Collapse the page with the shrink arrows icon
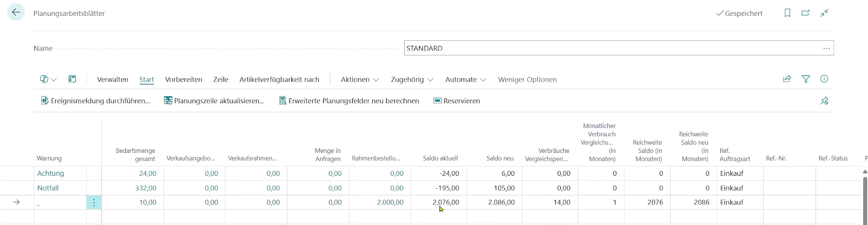 point(824,13)
